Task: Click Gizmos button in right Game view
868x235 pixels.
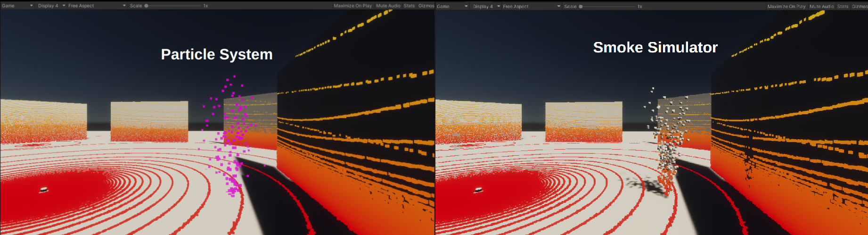Action: [859, 7]
